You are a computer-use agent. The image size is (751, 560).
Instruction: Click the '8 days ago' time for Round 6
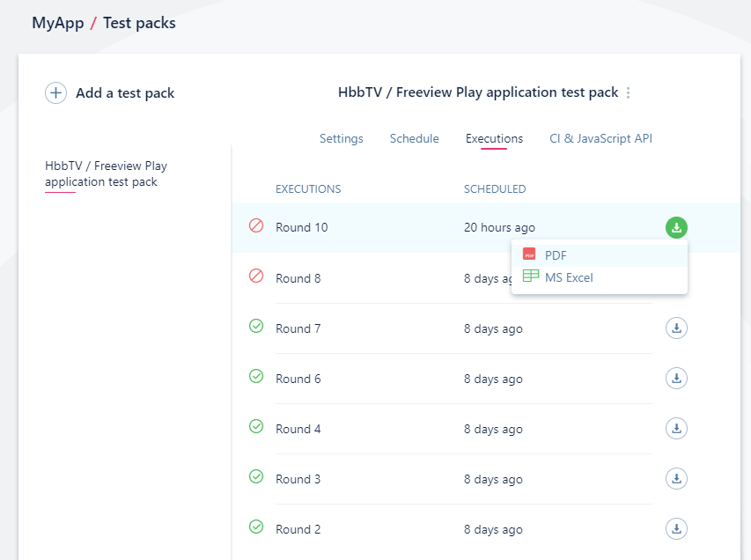click(x=493, y=379)
